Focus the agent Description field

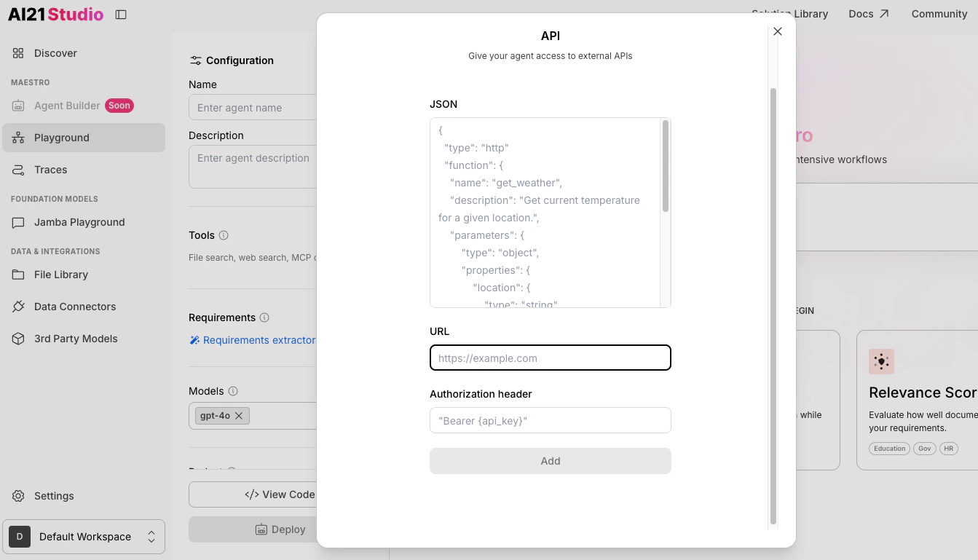(x=253, y=167)
